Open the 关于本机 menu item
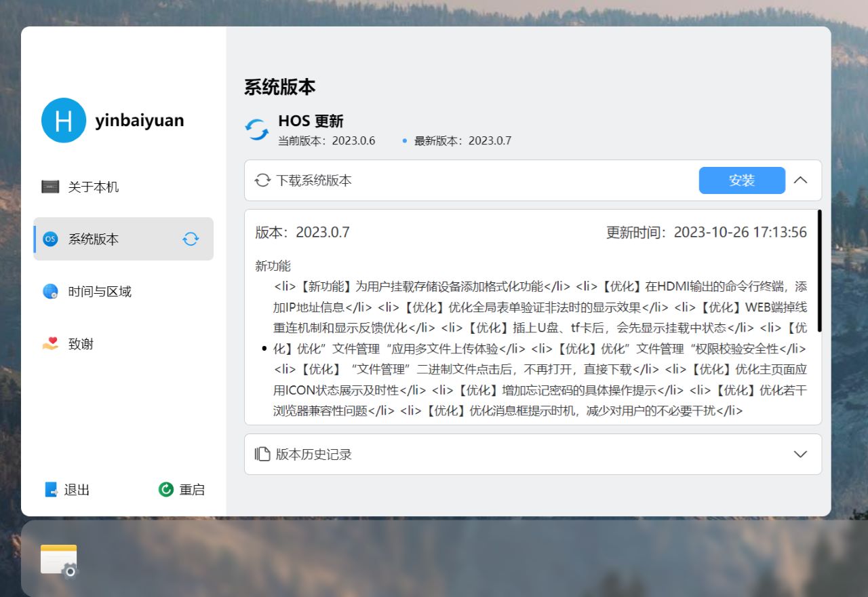Screen dimensions: 868x597 [x=123, y=187]
